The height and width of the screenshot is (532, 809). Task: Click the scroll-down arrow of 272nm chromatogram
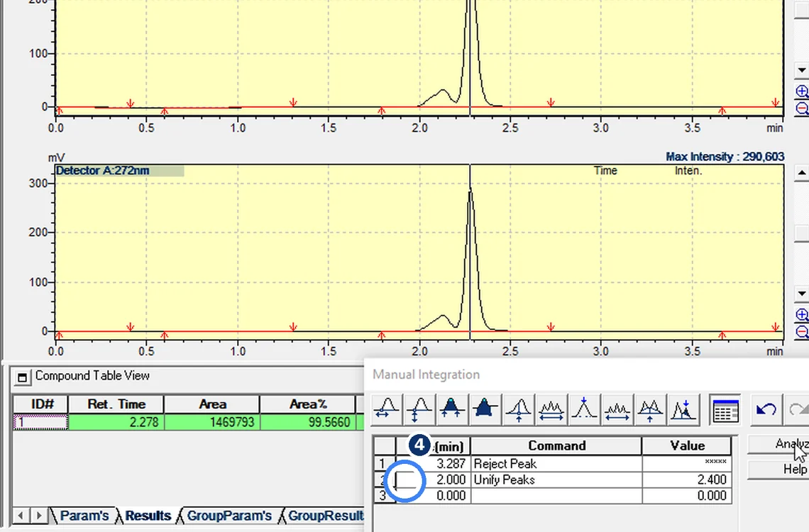[x=801, y=294]
